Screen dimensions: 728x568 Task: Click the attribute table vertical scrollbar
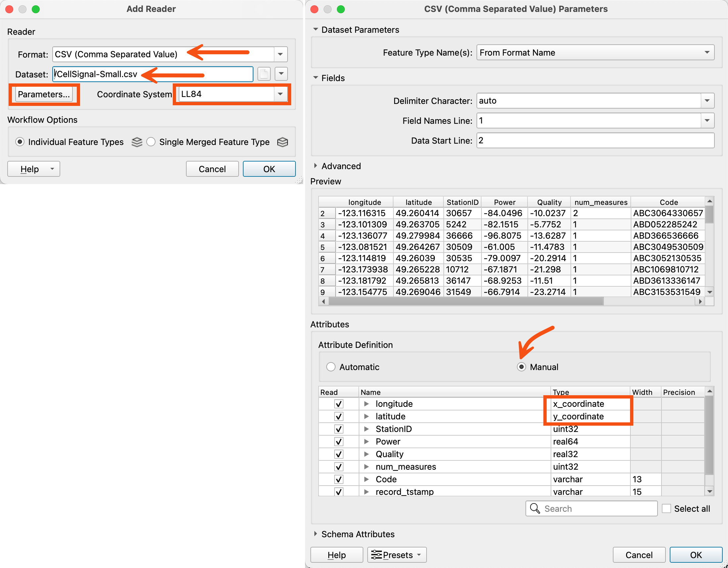(710, 435)
